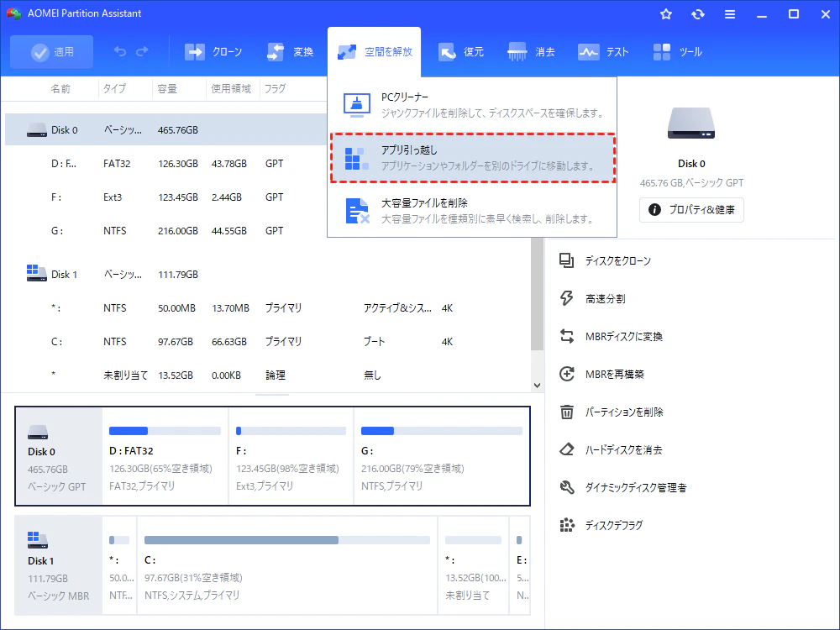Click the scroll down arrow of partition list
Screen dimensions: 840x630
538,386
